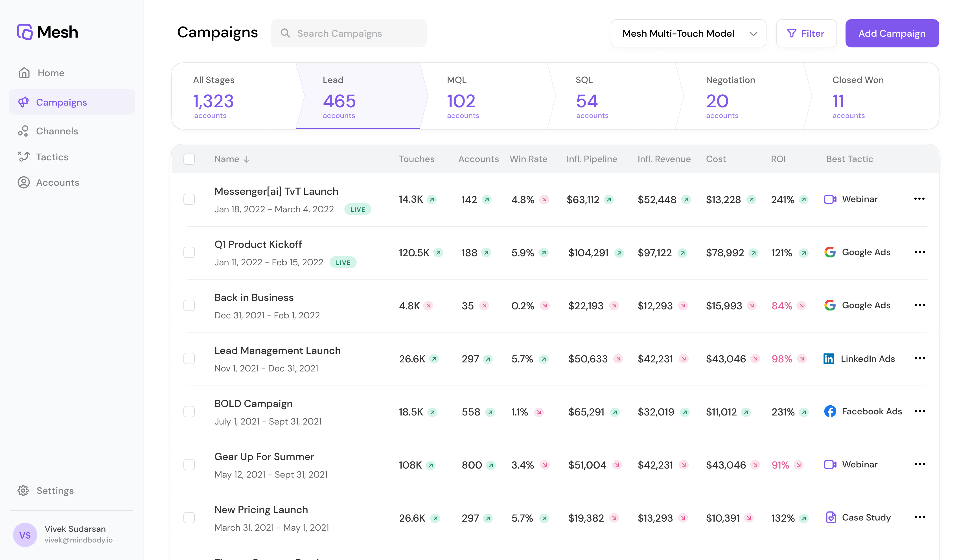Select the Back in Business checkbox

[x=189, y=305]
